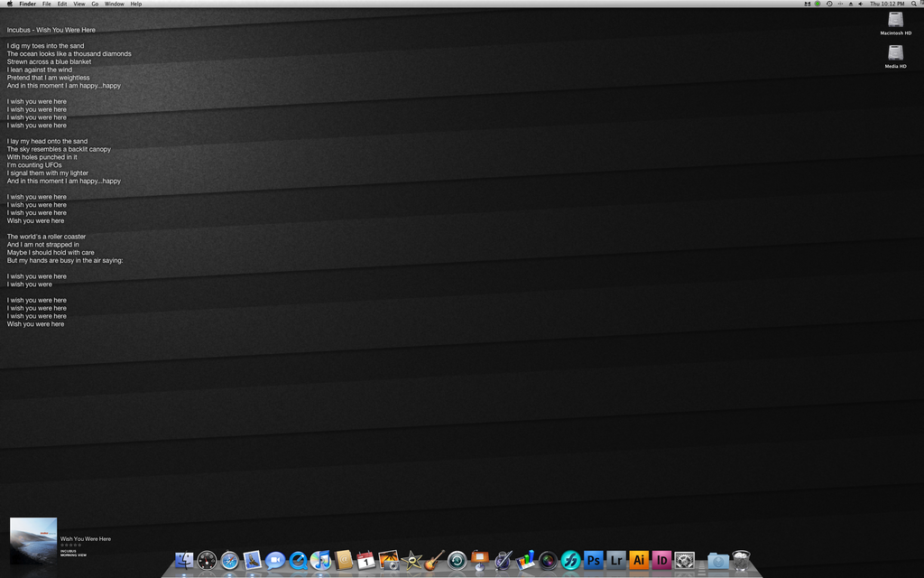Open InDesign Id icon

click(x=661, y=560)
